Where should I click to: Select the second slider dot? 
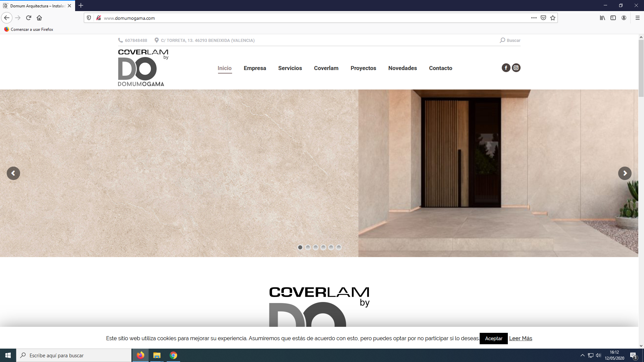[x=308, y=247]
